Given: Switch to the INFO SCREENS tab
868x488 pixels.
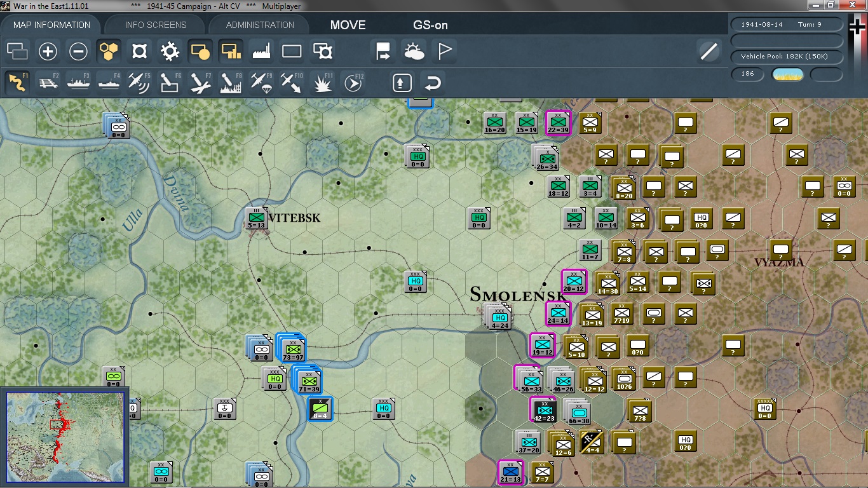Looking at the screenshot, I should (x=156, y=25).
